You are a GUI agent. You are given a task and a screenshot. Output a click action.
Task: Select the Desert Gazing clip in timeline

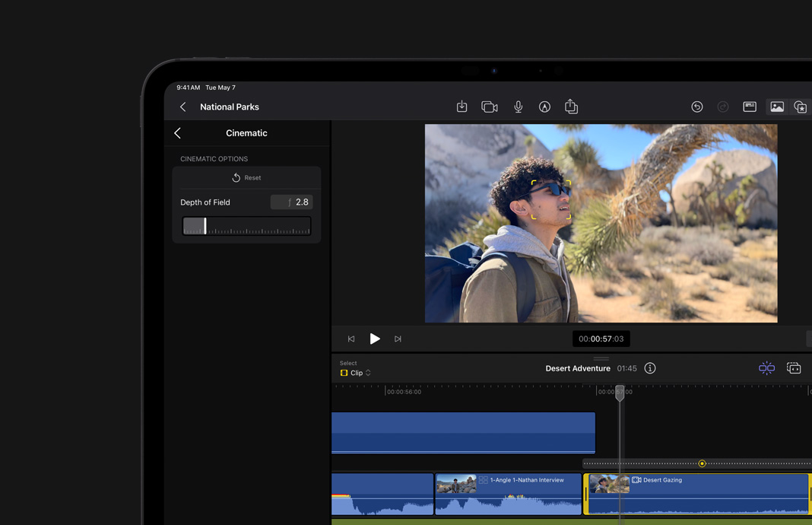coord(696,493)
